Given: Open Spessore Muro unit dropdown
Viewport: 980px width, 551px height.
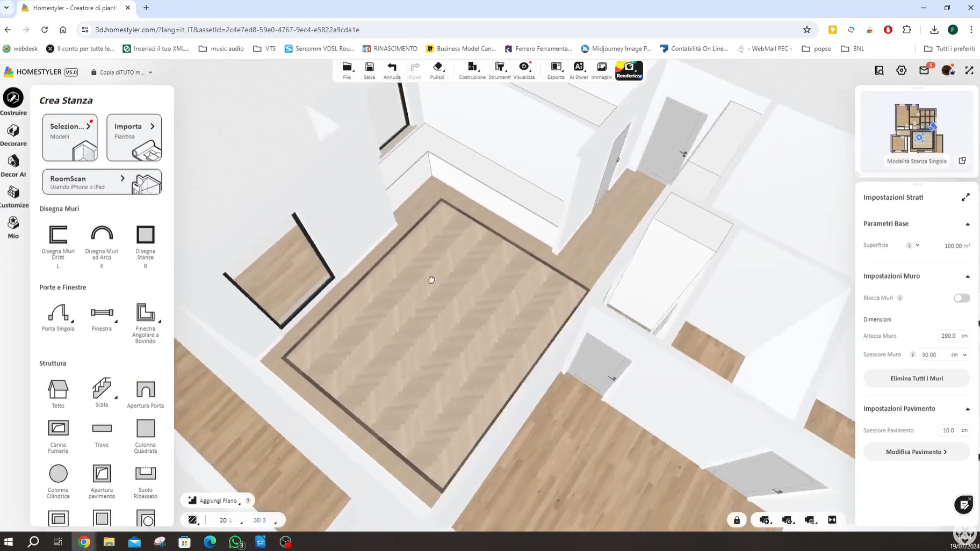Looking at the screenshot, I should click(x=964, y=355).
